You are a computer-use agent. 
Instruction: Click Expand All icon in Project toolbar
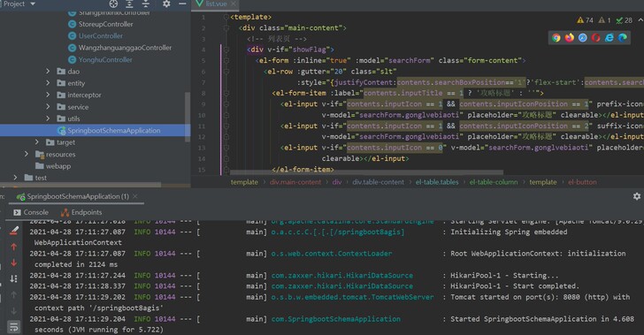[129, 4]
